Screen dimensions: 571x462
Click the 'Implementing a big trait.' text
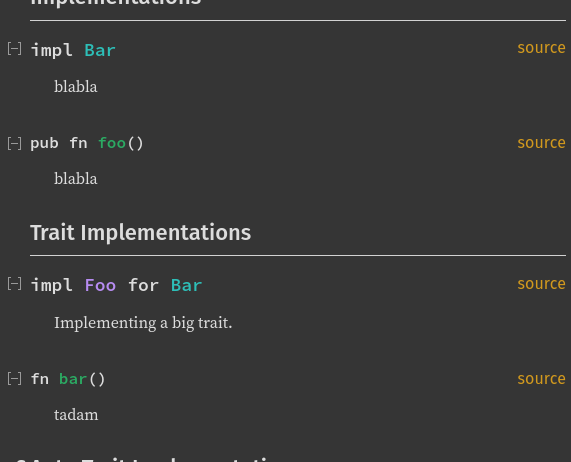click(x=143, y=323)
